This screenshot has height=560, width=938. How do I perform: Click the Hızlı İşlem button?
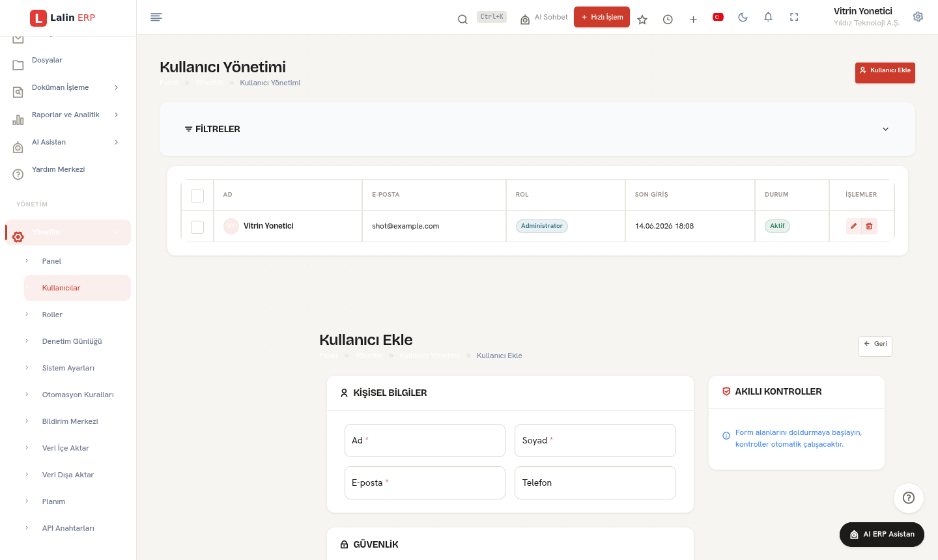pos(602,17)
